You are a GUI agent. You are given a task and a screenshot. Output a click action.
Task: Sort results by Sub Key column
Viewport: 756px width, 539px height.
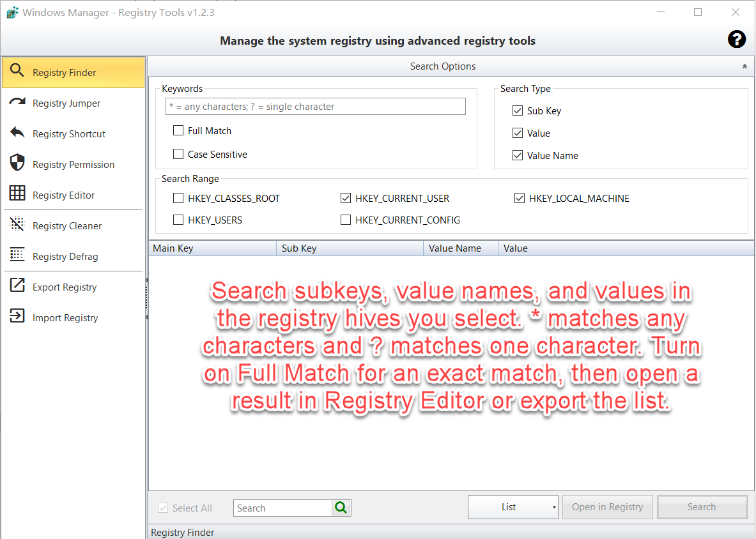pos(350,248)
